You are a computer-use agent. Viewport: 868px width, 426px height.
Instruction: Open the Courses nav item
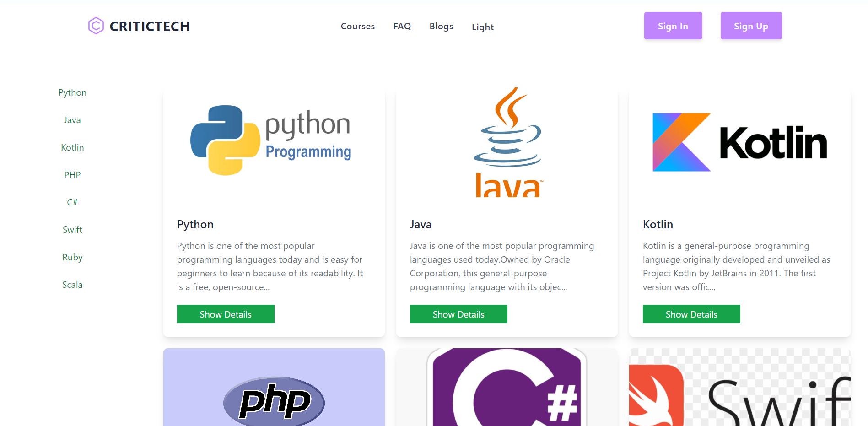pos(358,26)
